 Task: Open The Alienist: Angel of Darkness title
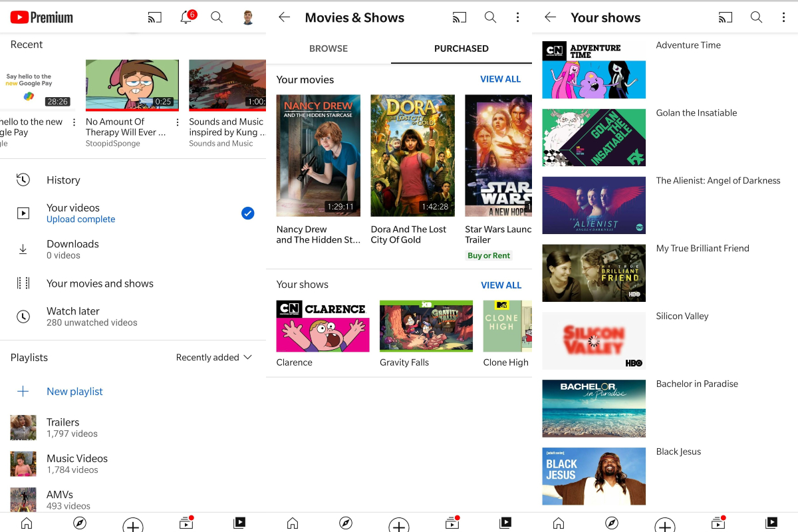coord(718,181)
